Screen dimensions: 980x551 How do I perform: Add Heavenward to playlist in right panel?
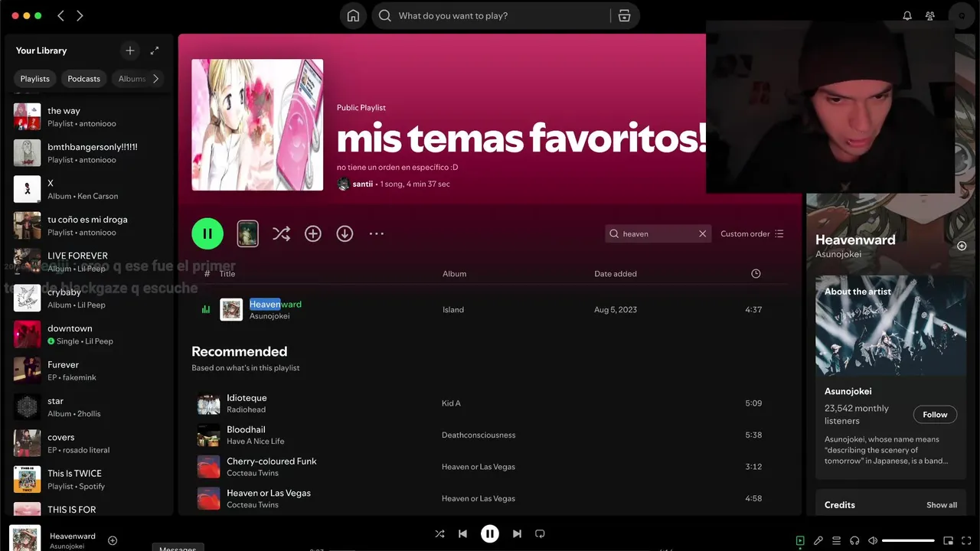[x=962, y=246]
